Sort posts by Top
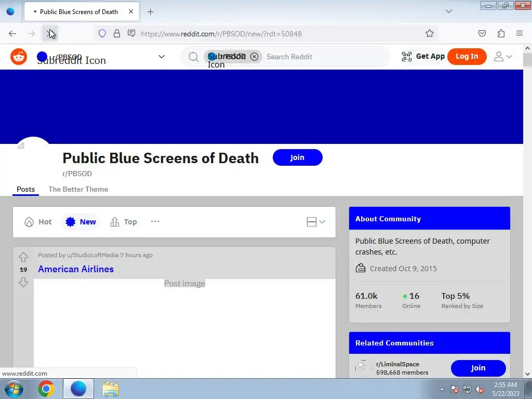 pyautogui.click(x=124, y=222)
